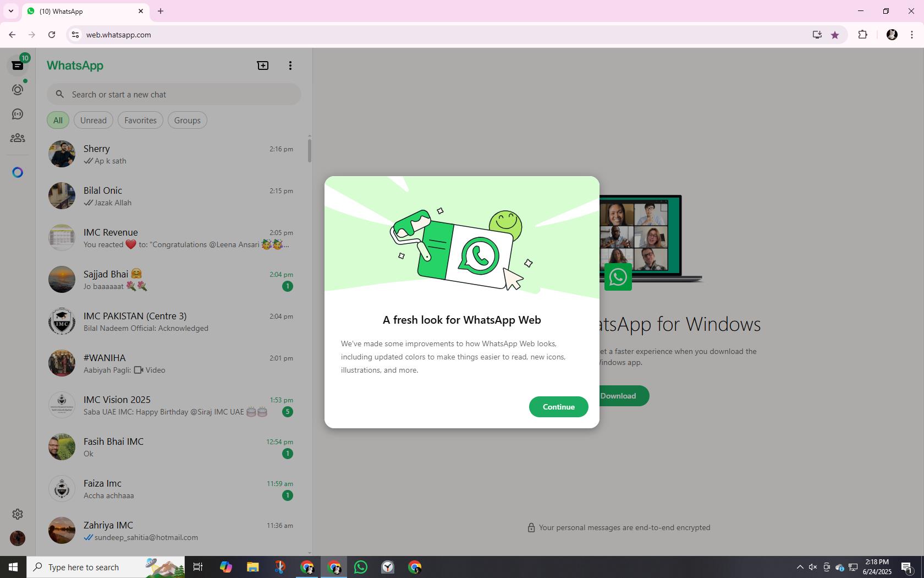This screenshot has width=924, height=578.
Task: Focus the Search or start a new chat field
Action: click(x=174, y=94)
